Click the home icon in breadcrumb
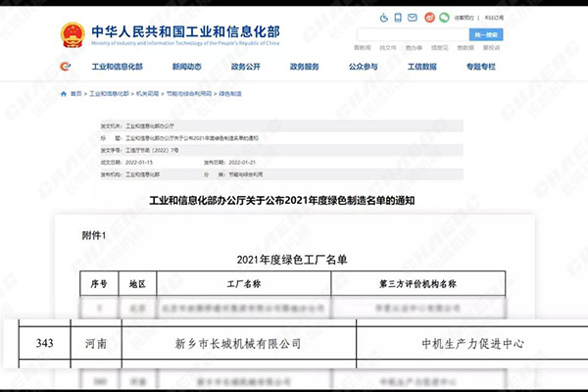Viewport: 588px width, 392px height. [x=66, y=93]
